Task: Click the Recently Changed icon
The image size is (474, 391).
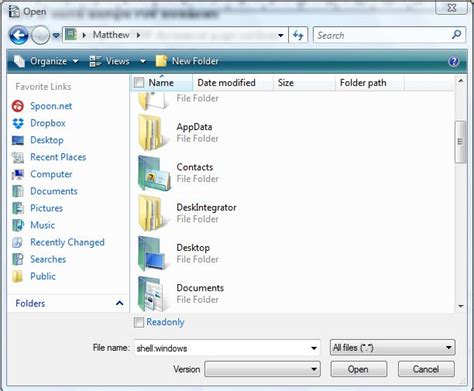Action: pyautogui.click(x=18, y=242)
